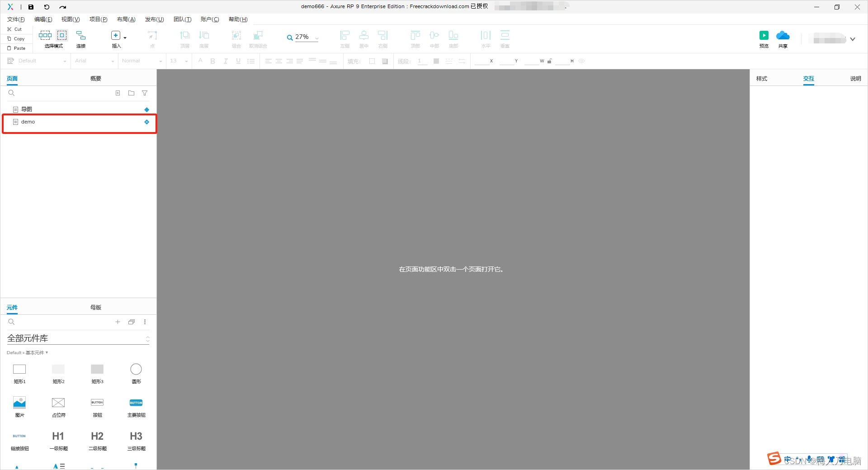The width and height of the screenshot is (868, 470).
Task: Select the 圆形 ellipse widget
Action: pyautogui.click(x=136, y=373)
